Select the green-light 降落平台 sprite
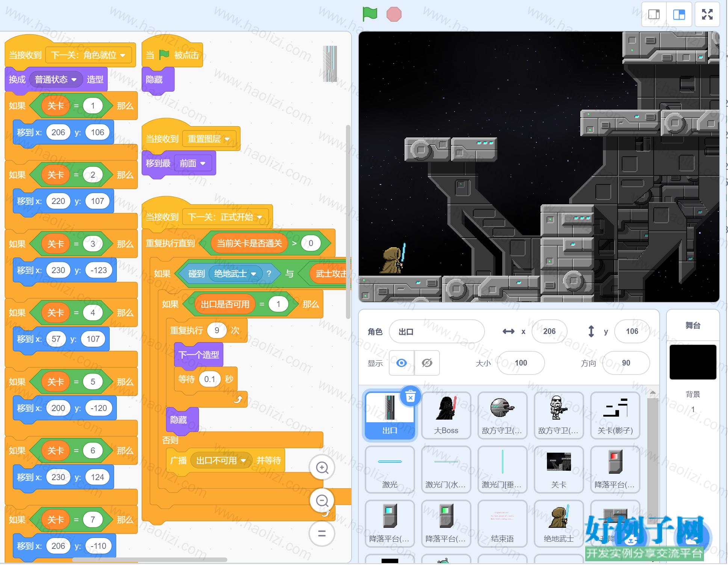Image resolution: width=728 pixels, height=565 pixels. click(x=446, y=524)
